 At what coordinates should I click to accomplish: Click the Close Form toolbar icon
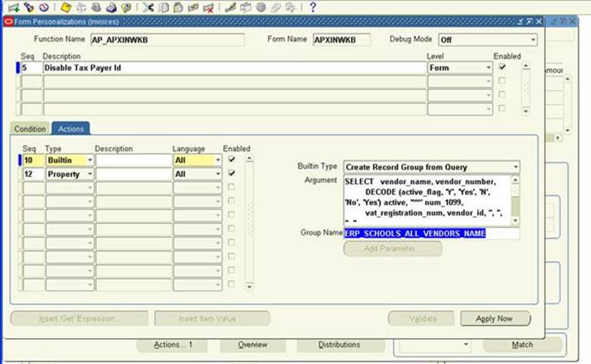coord(126,7)
